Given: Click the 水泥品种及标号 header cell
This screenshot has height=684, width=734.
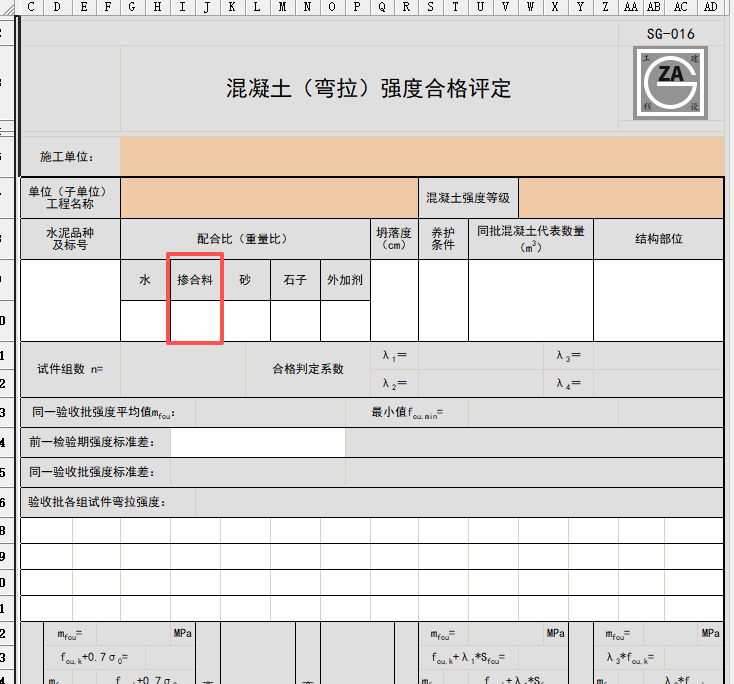Looking at the screenshot, I should tap(70, 239).
